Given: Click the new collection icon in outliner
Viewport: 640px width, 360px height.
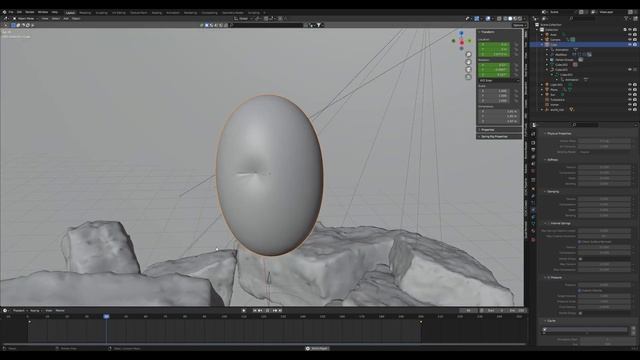Looking at the screenshot, I should [636, 18].
